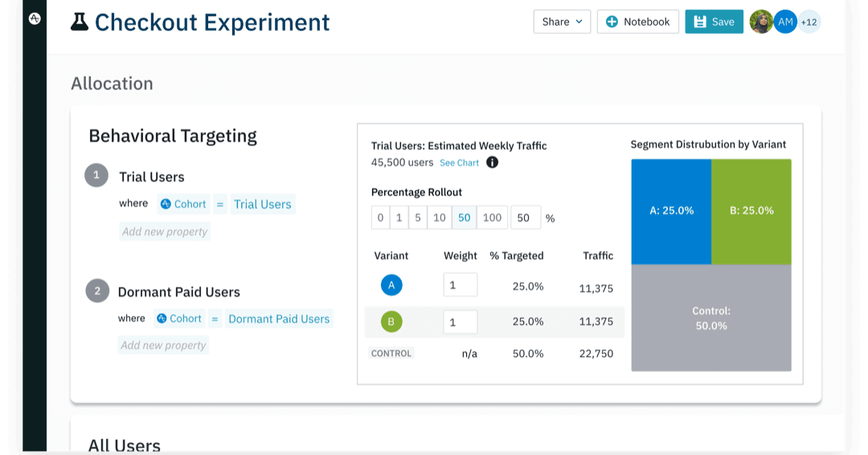The width and height of the screenshot is (868, 455).
Task: Click the flask icon beside Checkout Experiment
Action: [x=80, y=22]
